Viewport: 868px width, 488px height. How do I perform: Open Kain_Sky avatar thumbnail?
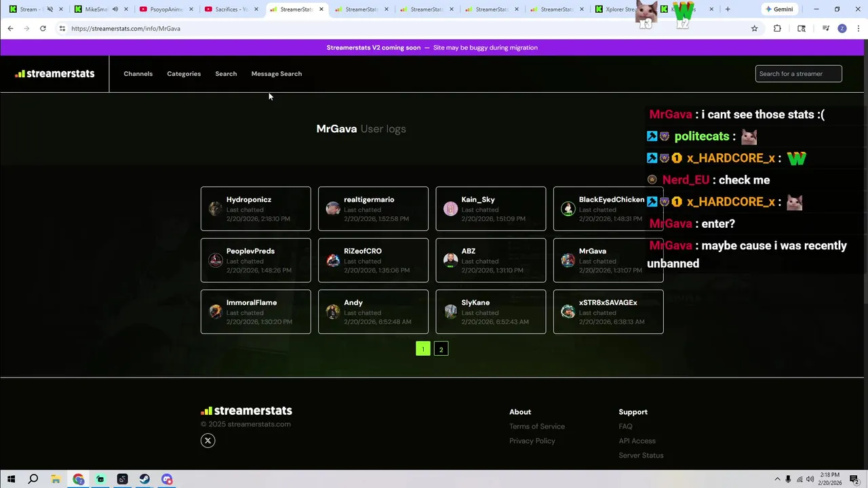coord(450,209)
